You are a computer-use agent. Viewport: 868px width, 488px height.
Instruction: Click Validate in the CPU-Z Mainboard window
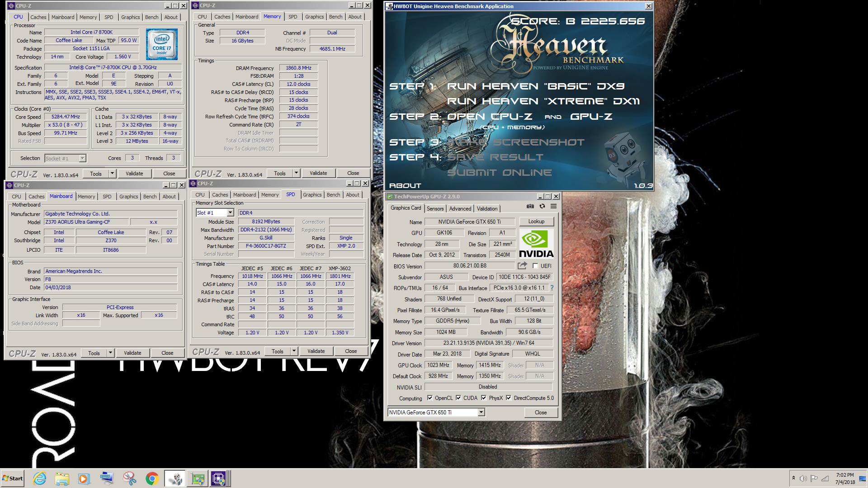[132, 353]
